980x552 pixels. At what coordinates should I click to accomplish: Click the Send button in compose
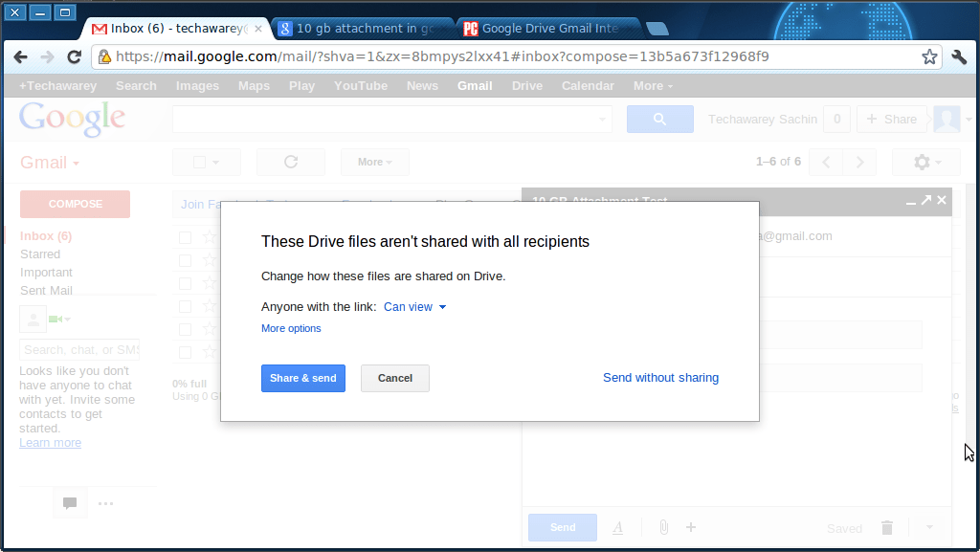click(563, 528)
